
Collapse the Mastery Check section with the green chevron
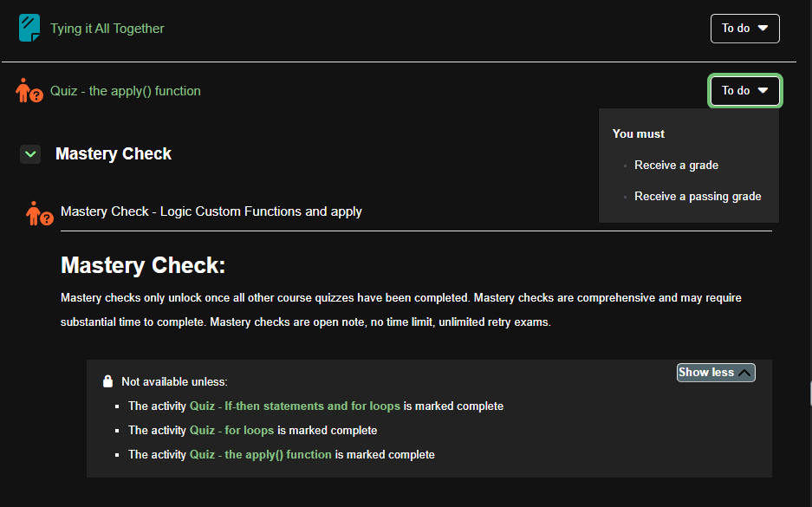click(30, 154)
